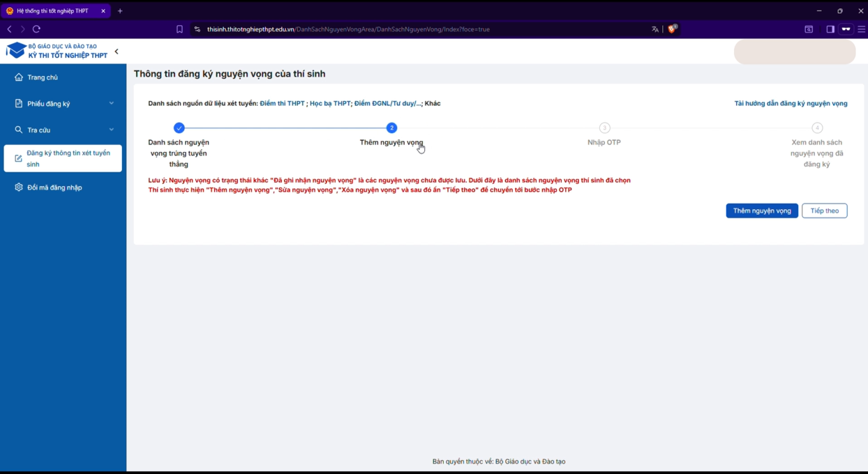Click the user account box at top right
This screenshot has width=868, height=474.
point(795,52)
